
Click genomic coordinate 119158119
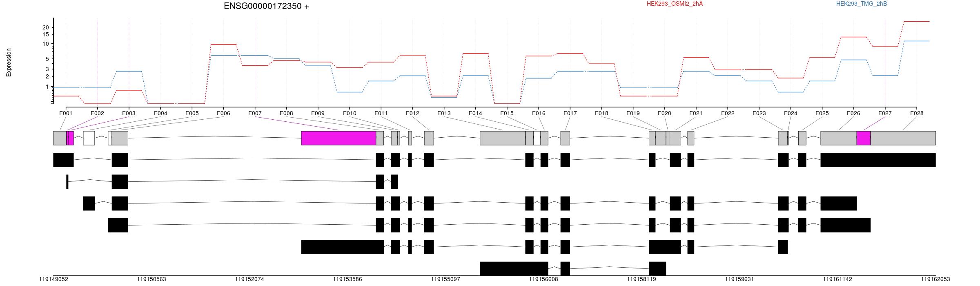coord(641,279)
